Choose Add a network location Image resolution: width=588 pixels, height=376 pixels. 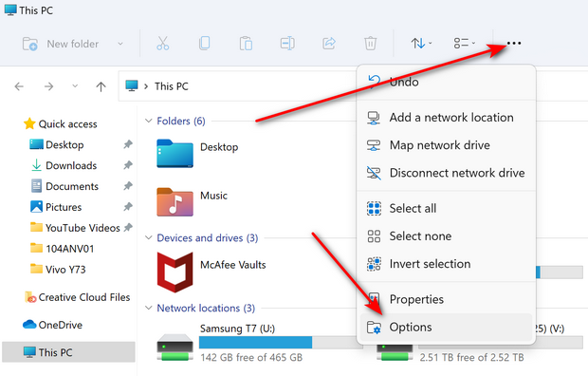[447, 118]
